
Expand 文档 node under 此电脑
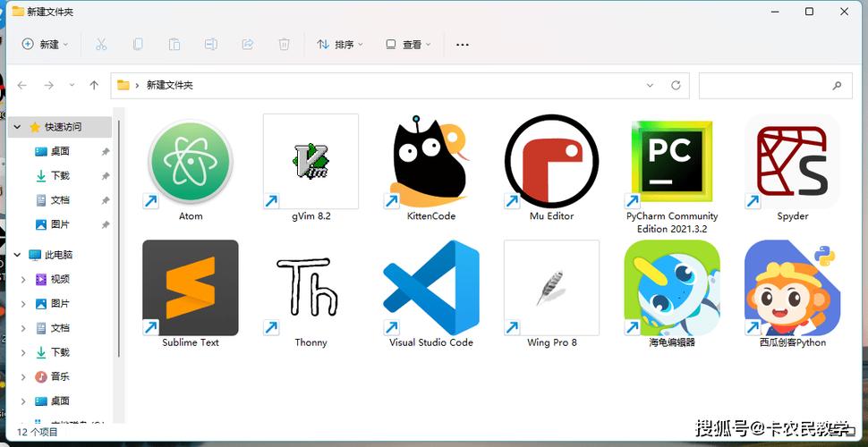[x=23, y=328]
